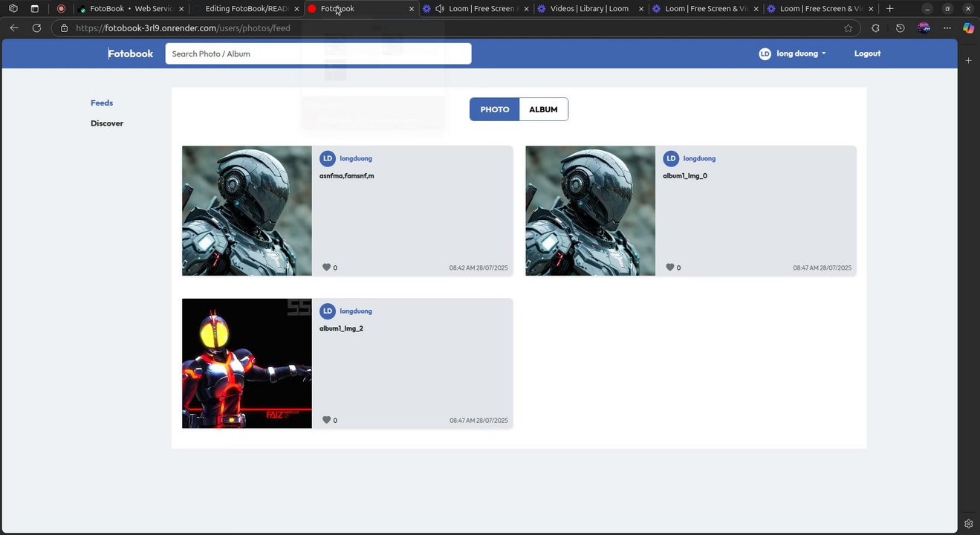Image resolution: width=980 pixels, height=535 pixels.
Task: Switch the feed to ALBUM view
Action: point(543,109)
